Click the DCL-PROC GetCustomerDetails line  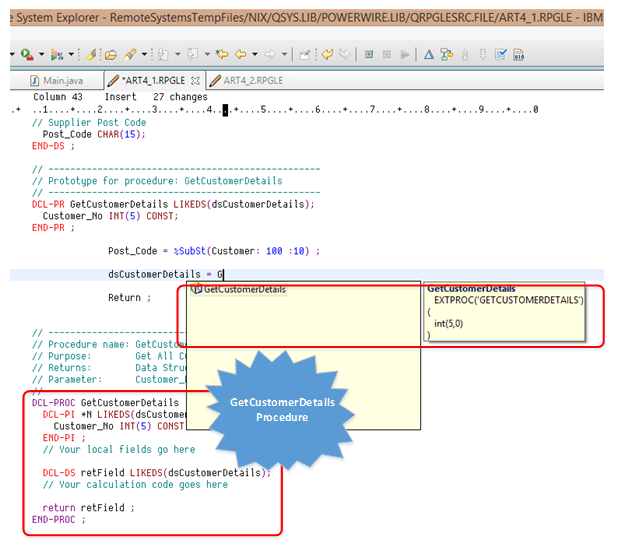click(105, 403)
